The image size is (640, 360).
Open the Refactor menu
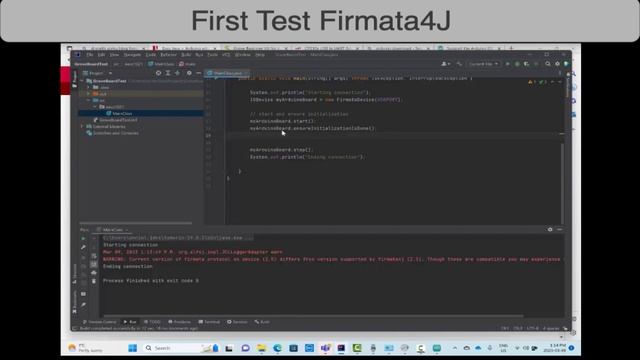(x=168, y=55)
